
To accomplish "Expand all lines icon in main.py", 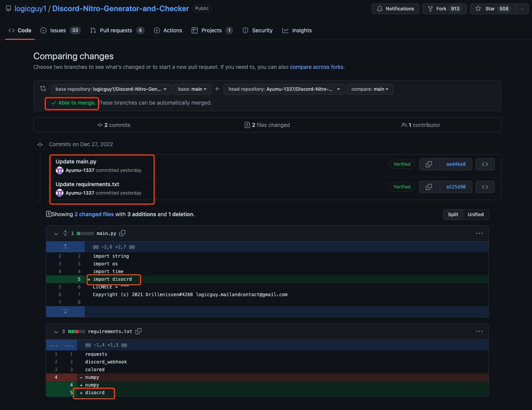I will coord(65,233).
